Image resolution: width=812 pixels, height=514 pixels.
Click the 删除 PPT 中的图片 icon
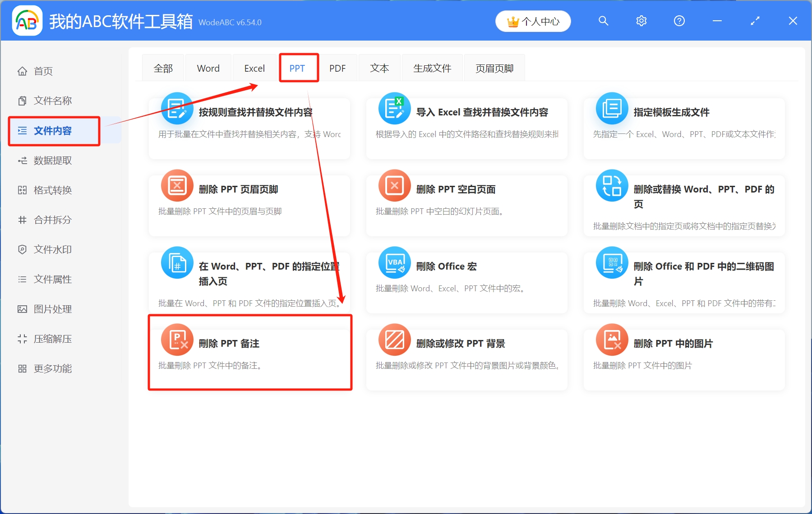pyautogui.click(x=611, y=339)
